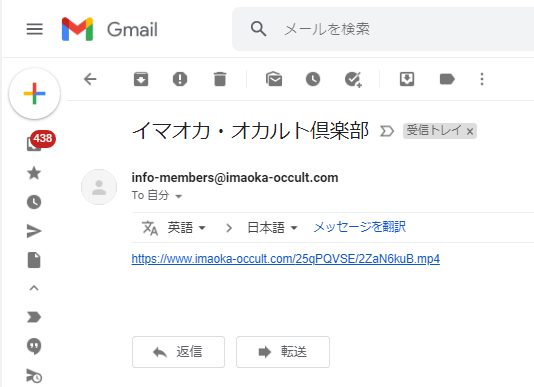534x387 pixels.
Task: Mark the message as unread
Action: pos(274,79)
